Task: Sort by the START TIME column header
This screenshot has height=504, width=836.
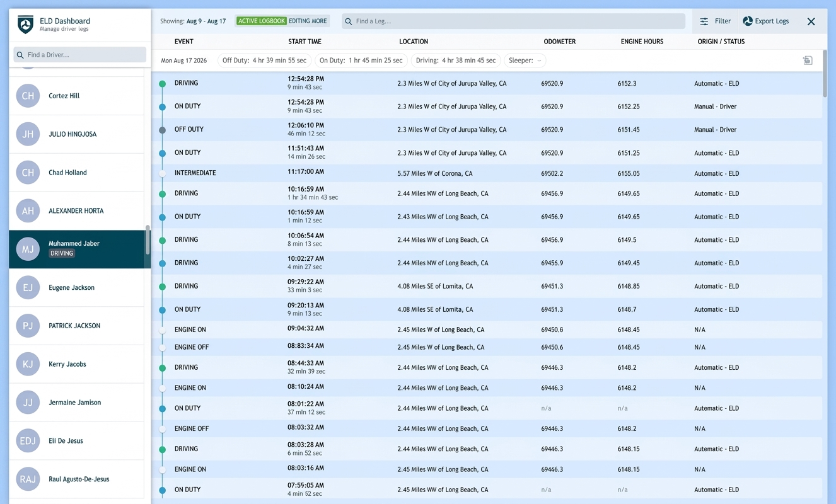Action: tap(305, 42)
